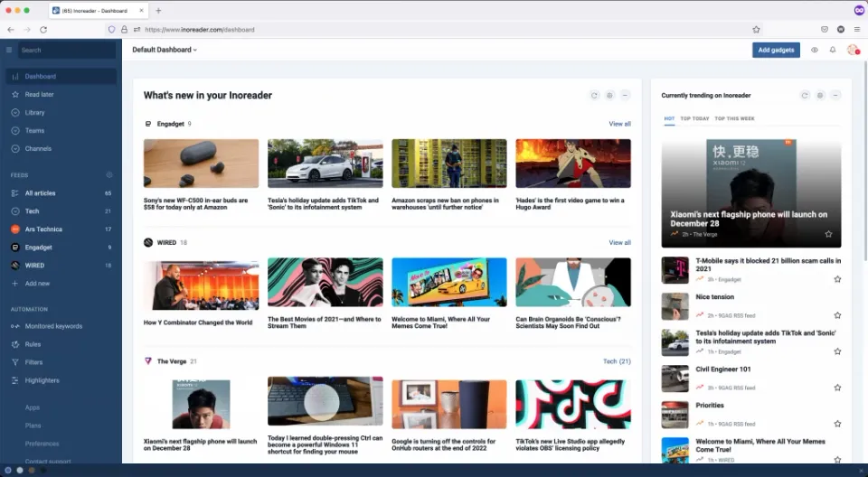Open the Apps link in the sidebar
Screen dimensions: 868x477
point(33,407)
